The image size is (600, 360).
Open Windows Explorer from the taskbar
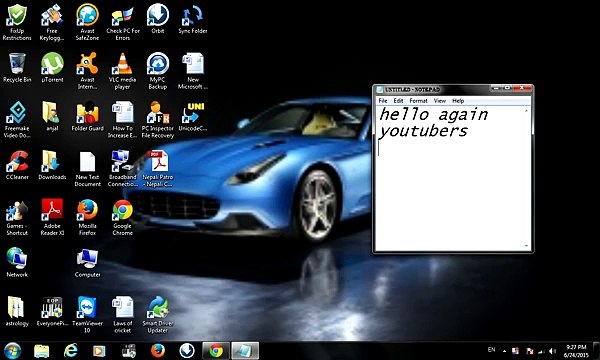41,351
